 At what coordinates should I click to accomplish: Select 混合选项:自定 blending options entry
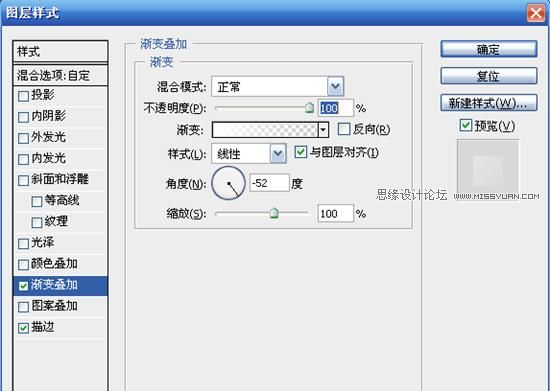pyautogui.click(x=60, y=75)
